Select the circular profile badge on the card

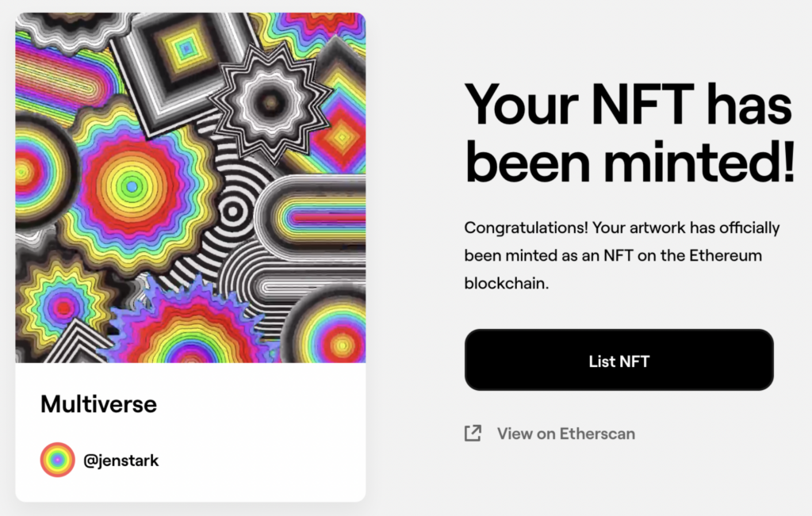pos(56,460)
